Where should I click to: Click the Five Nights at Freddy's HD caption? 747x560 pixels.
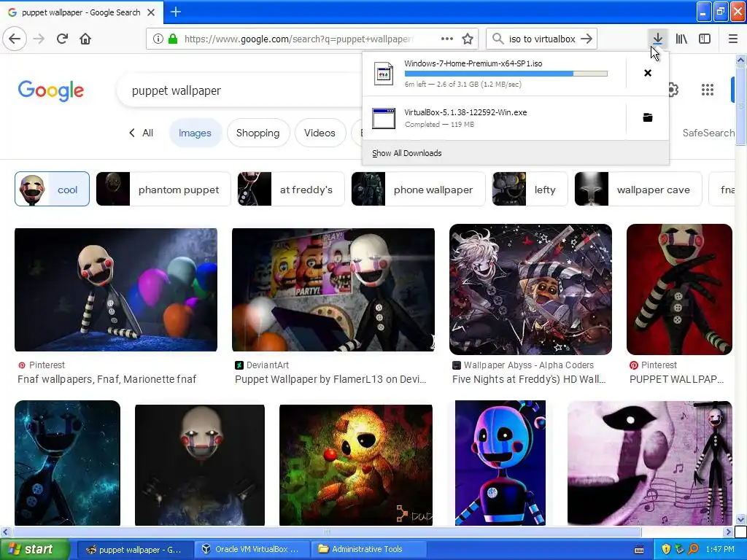click(x=529, y=379)
